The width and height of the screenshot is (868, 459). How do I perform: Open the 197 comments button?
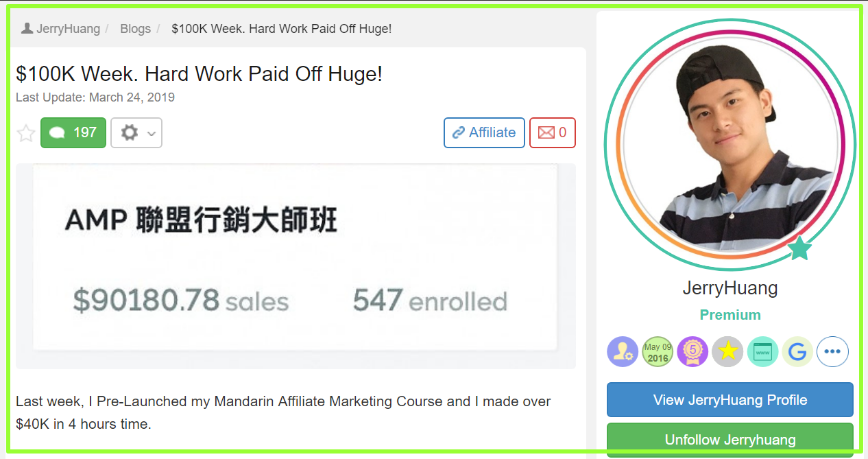pos(73,132)
